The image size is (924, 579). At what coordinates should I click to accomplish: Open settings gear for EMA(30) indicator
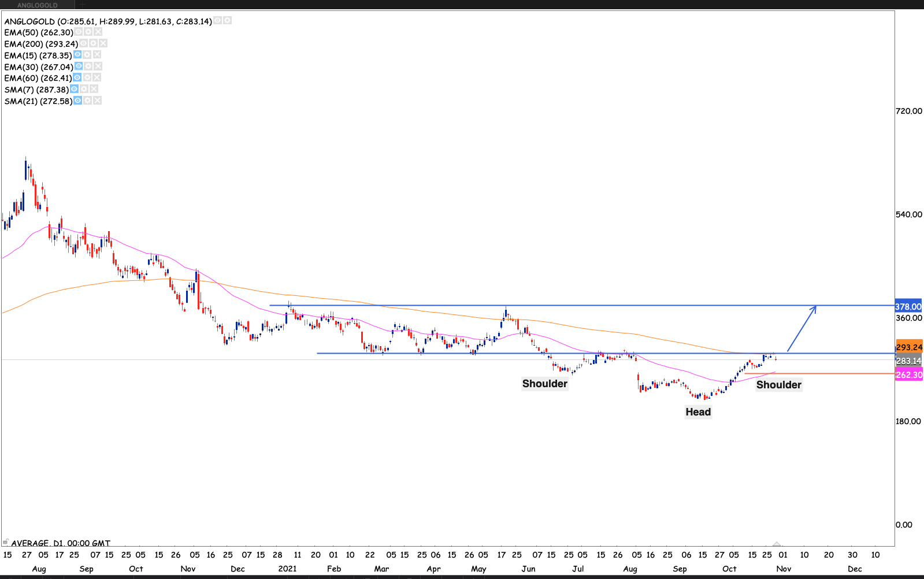[88, 66]
